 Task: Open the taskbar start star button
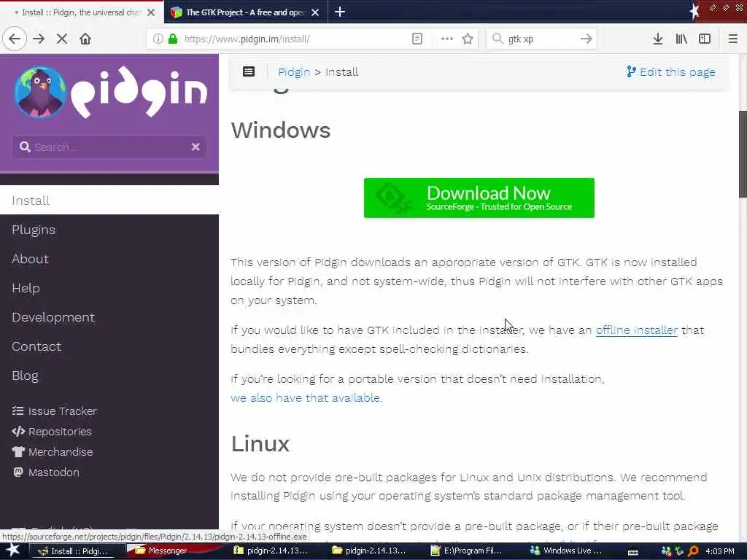coord(13,551)
